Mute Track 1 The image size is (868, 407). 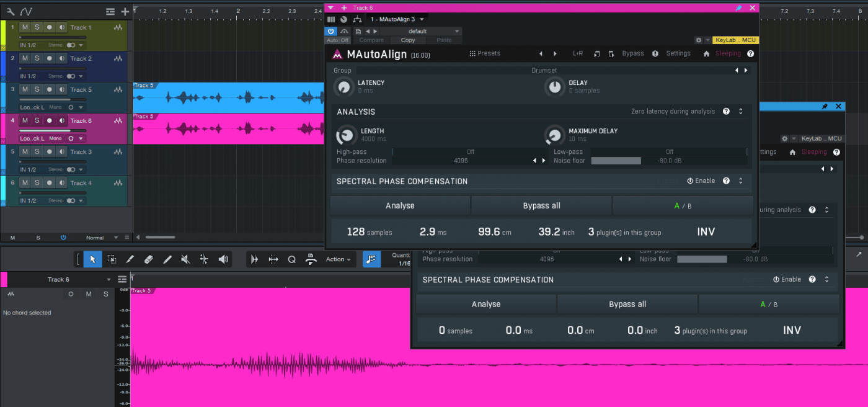pos(25,27)
